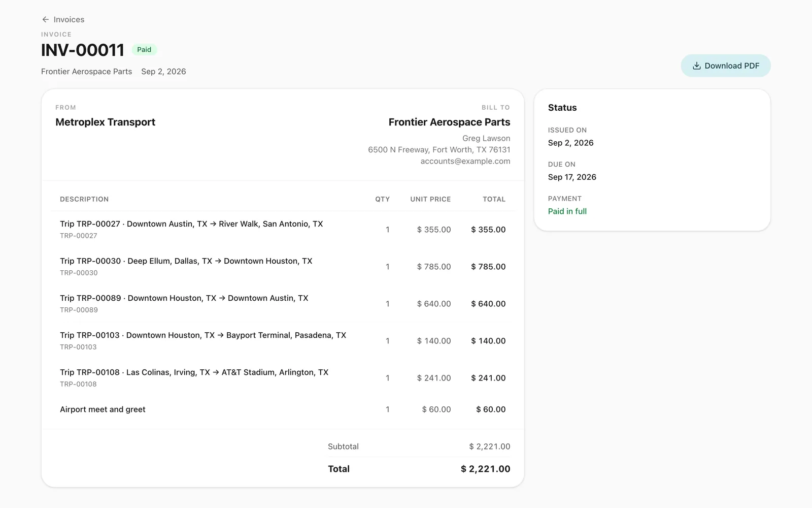The width and height of the screenshot is (812, 508).
Task: Click the bold total amount $ 2,221.00
Action: [486, 469]
